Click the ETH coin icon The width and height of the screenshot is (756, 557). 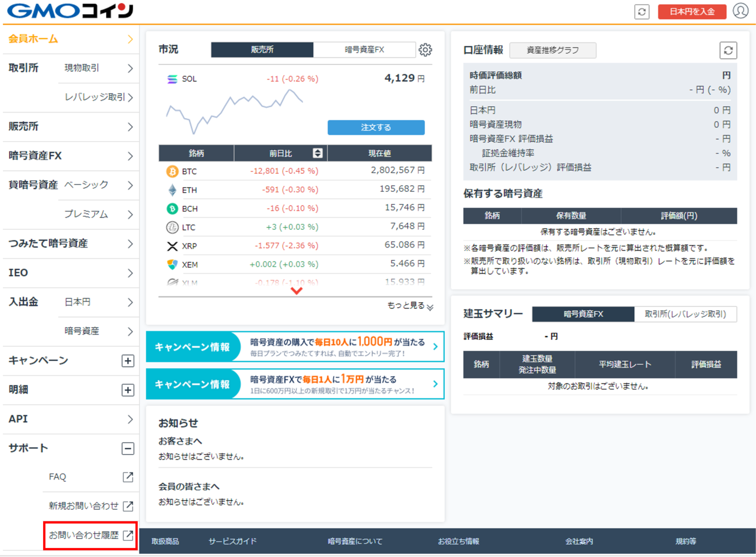(x=172, y=190)
